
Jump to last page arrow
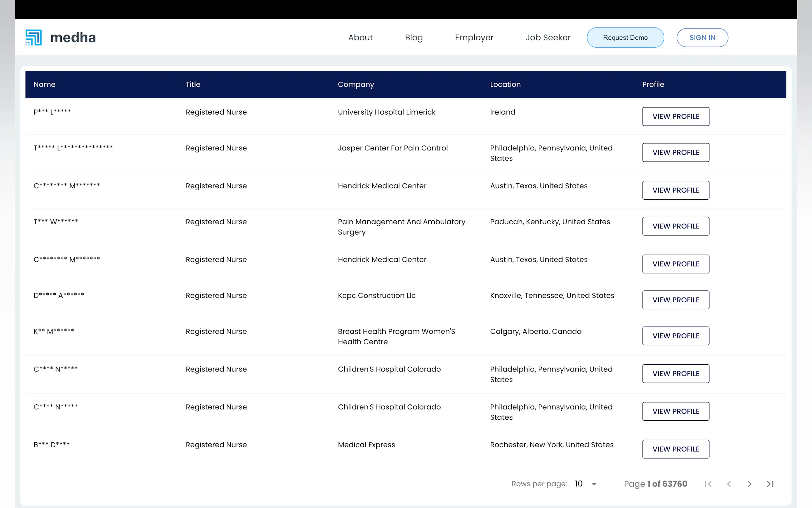pyautogui.click(x=770, y=484)
